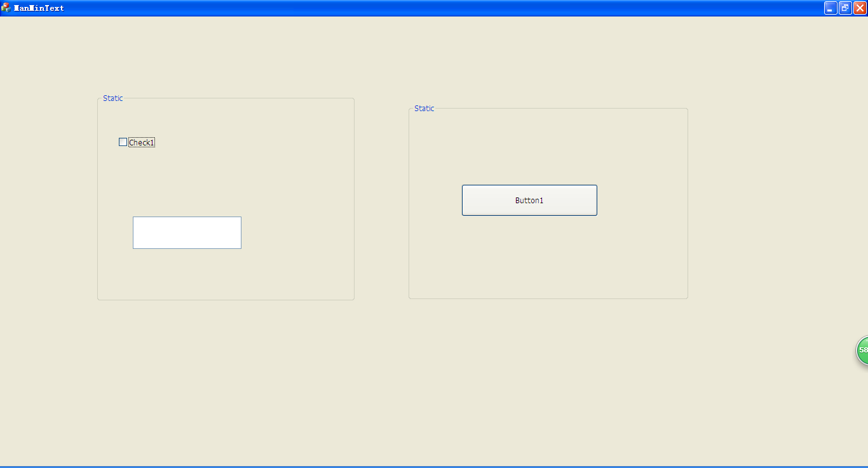Click the MaxMinText app icon in title bar
Viewport: 868px width, 468px height.
pos(6,8)
